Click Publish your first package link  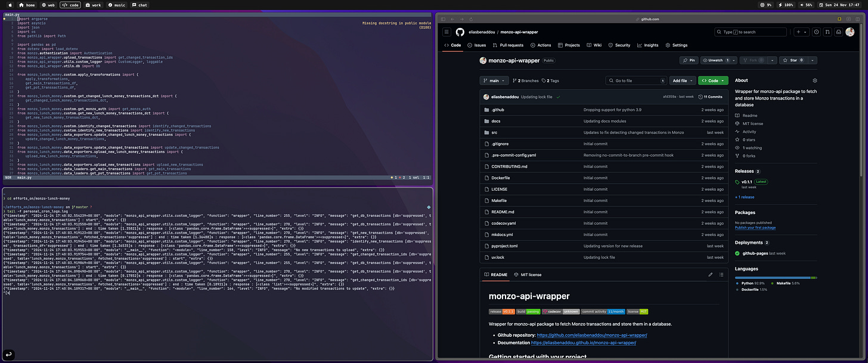(755, 227)
